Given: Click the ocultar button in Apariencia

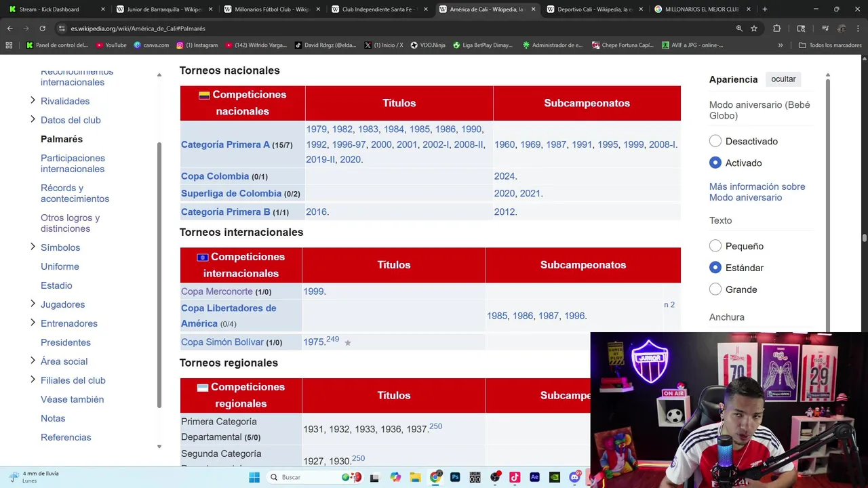Looking at the screenshot, I should 783,79.
